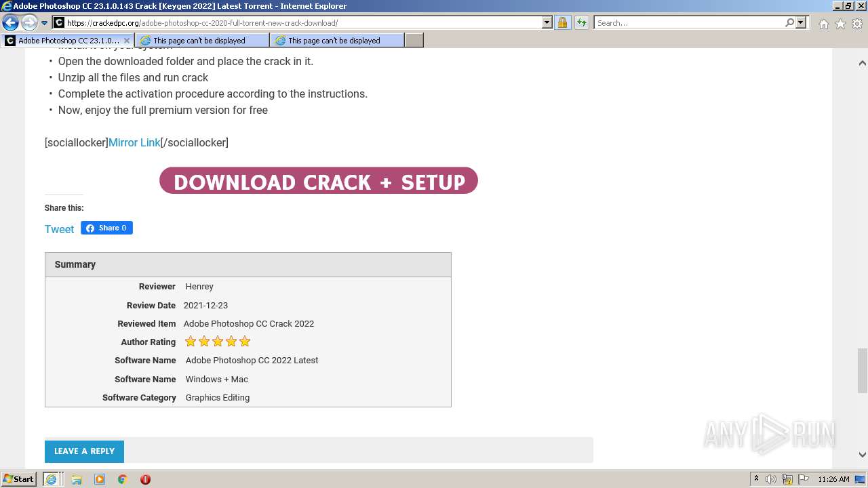
Task: Select 'Now, enjoy the full premium version' line
Action: tap(163, 110)
